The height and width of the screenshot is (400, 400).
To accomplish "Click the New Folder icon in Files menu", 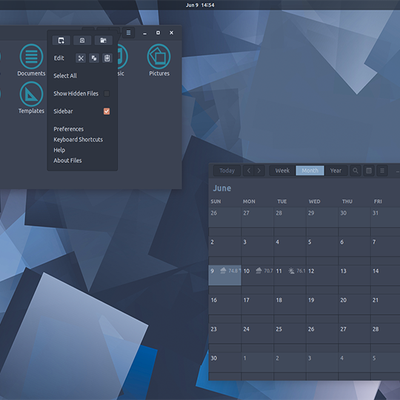I will coord(103,40).
